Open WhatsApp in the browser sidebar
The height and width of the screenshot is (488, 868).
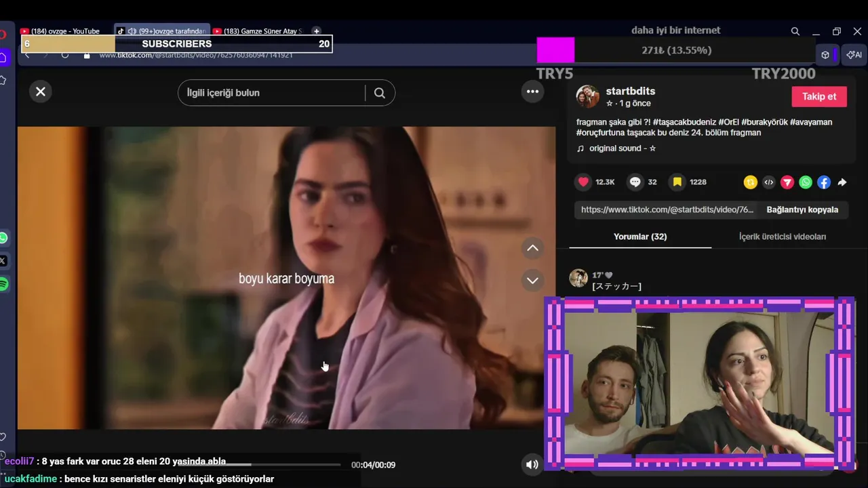(x=3, y=238)
